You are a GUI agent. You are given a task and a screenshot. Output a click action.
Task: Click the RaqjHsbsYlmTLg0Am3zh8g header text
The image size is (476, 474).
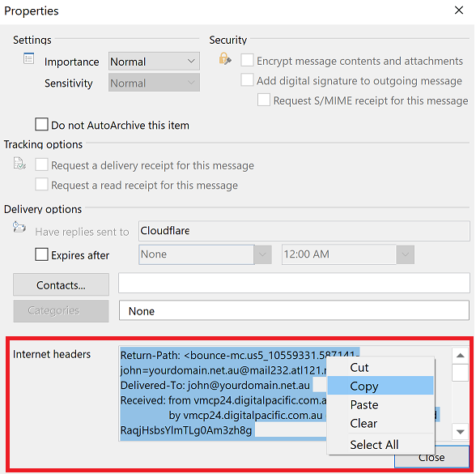(186, 429)
